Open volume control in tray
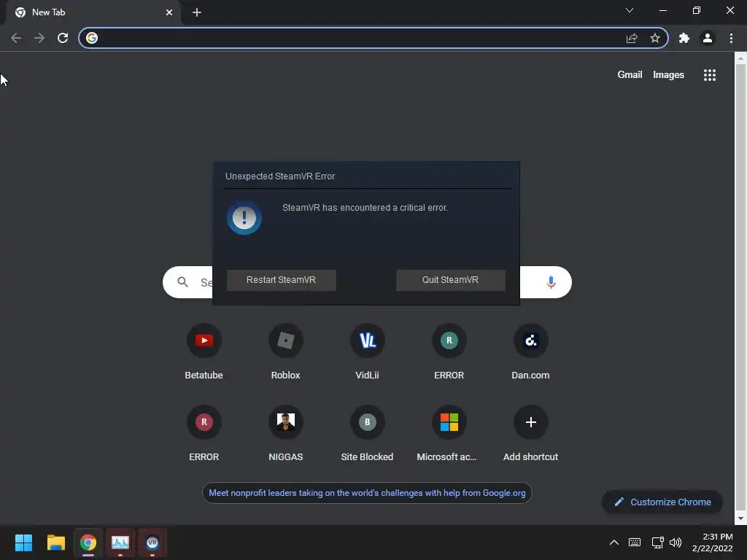Screen dimensions: 747x560 click(x=676, y=542)
